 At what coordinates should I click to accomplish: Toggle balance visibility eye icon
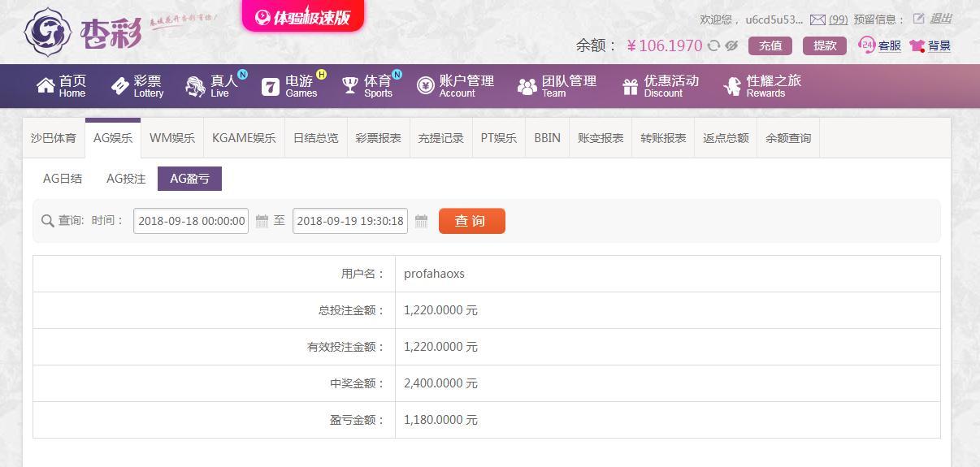pos(731,45)
